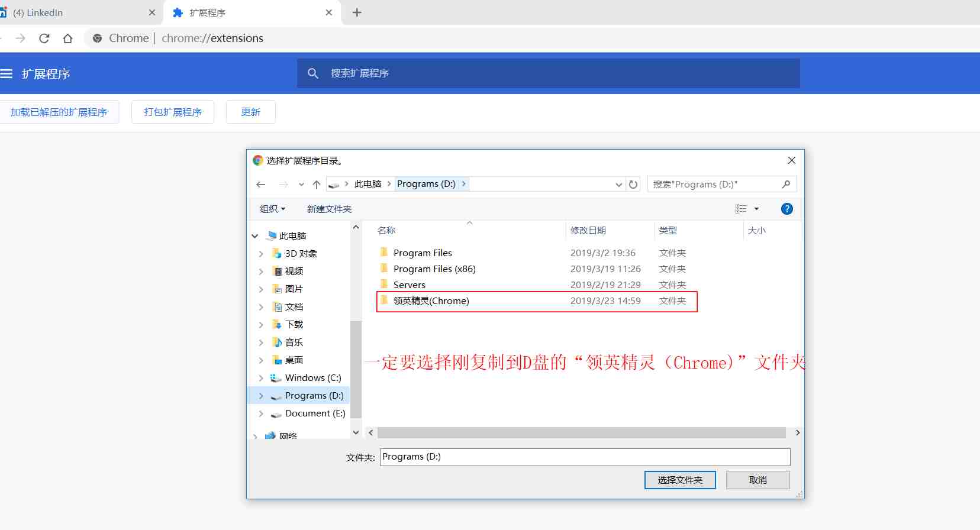This screenshot has height=530, width=980.
Task: Click the 领英精灵(Chrome) folder icon
Action: 384,300
